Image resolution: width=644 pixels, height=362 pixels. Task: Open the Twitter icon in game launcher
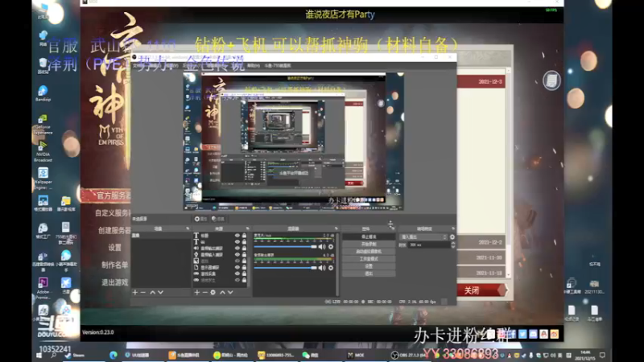522,334
